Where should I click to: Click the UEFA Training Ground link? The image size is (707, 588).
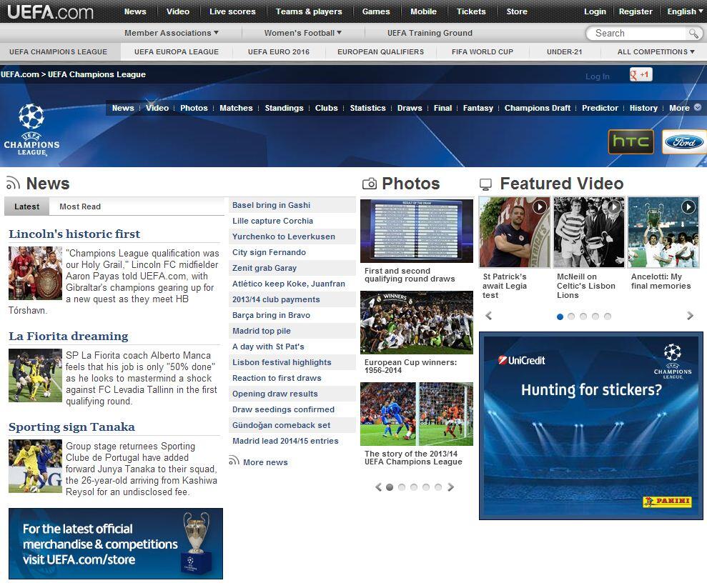coord(430,33)
